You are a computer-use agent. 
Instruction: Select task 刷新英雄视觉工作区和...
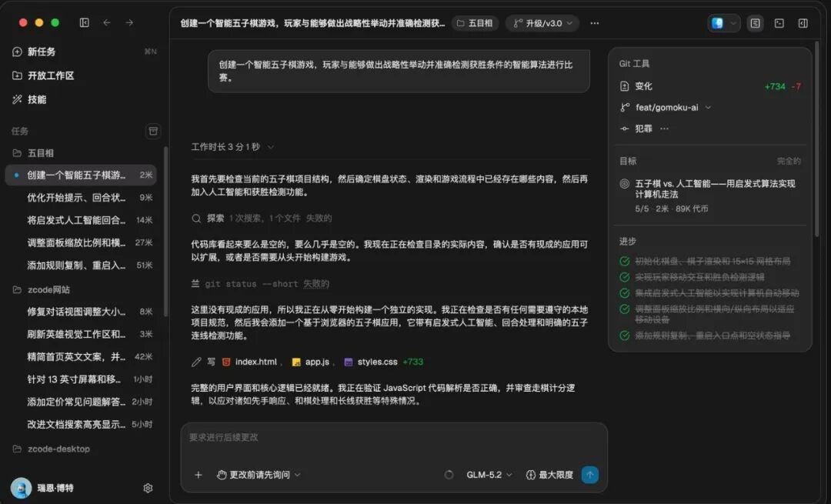pyautogui.click(x=82, y=334)
